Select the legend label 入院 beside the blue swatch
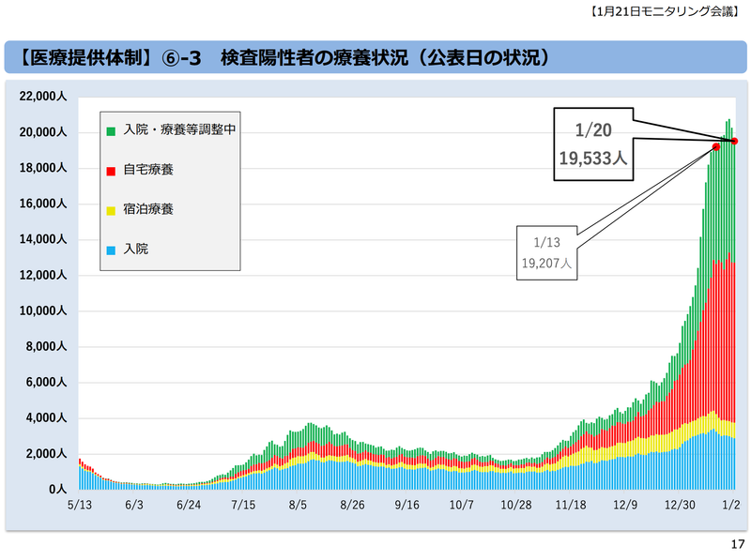Image resolution: width=751 pixels, height=560 pixels. click(136, 249)
